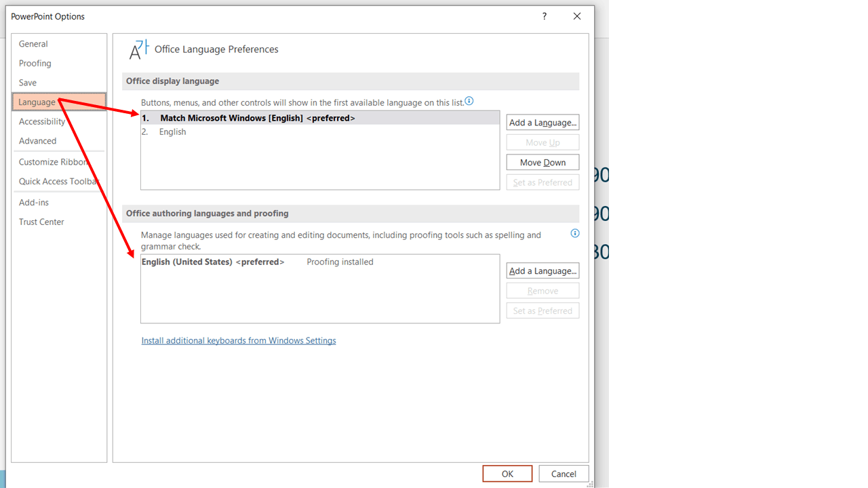Click the Move Down button
This screenshot has width=868, height=488.
[542, 163]
